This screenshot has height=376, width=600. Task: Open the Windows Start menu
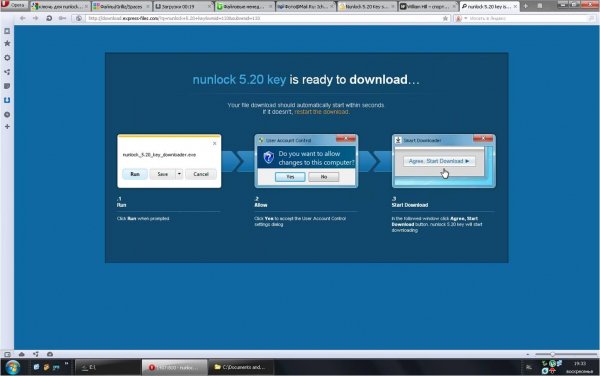coord(12,368)
